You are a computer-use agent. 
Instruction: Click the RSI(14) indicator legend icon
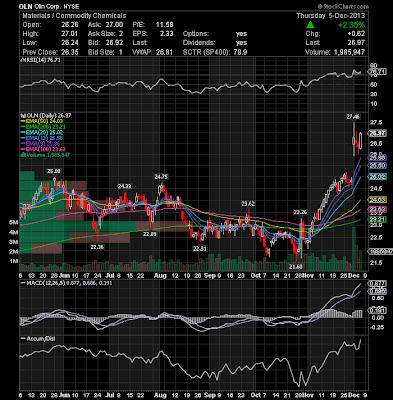click(x=22, y=60)
